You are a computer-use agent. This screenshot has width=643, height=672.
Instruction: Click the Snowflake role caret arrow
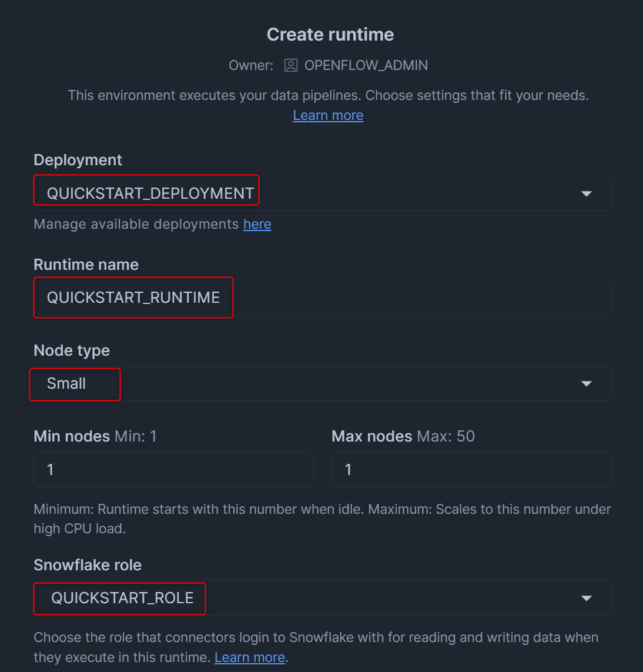point(586,598)
